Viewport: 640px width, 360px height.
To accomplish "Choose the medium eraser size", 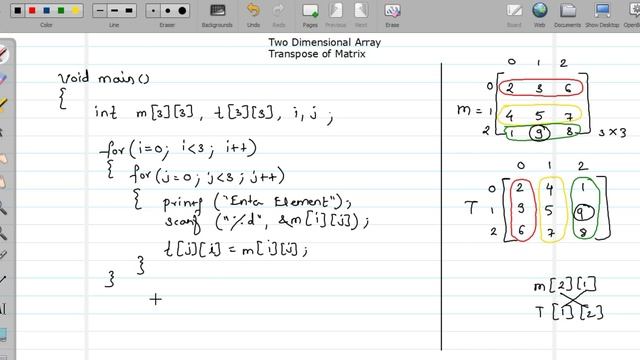I will (168, 11).
